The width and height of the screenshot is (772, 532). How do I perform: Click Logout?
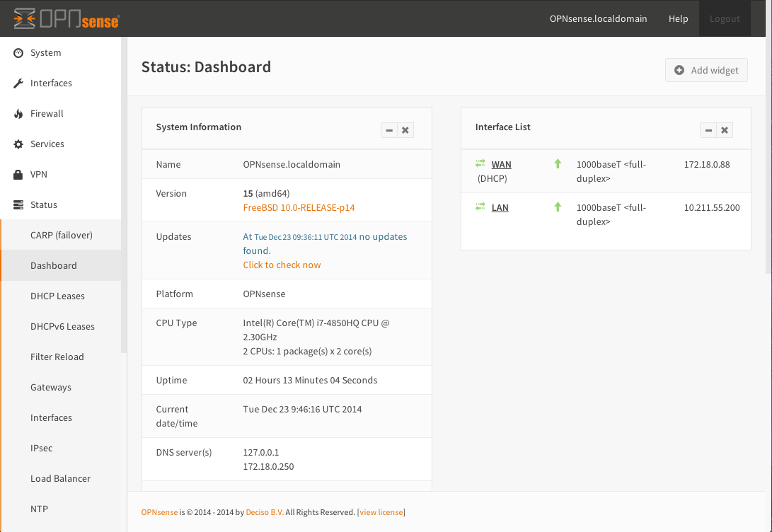pyautogui.click(x=725, y=18)
